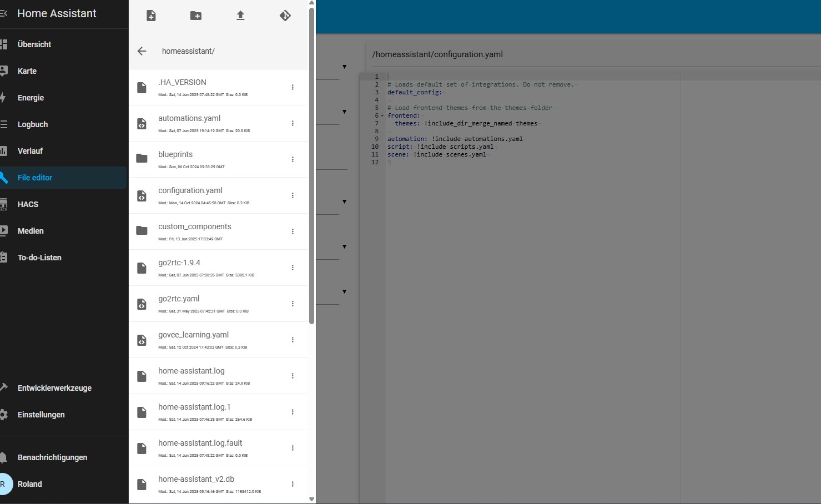Select HACS in the sidebar
Viewport: 821px width, 504px height.
tap(28, 204)
